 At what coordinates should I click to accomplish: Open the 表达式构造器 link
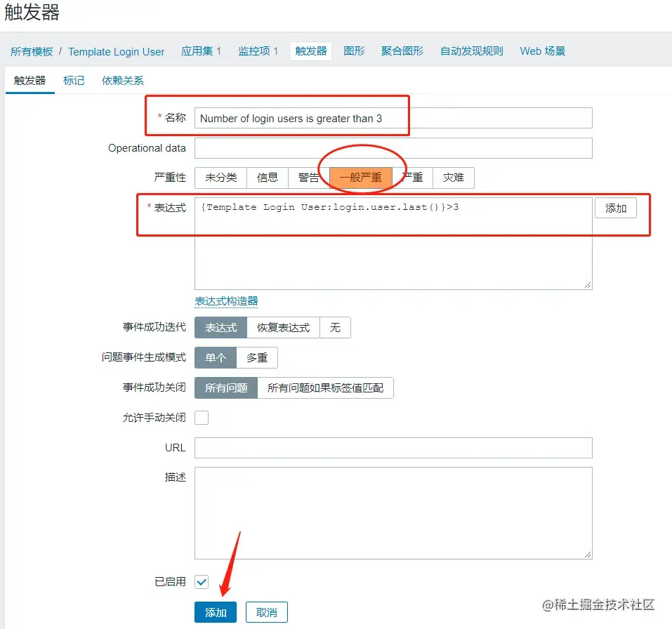tap(226, 301)
